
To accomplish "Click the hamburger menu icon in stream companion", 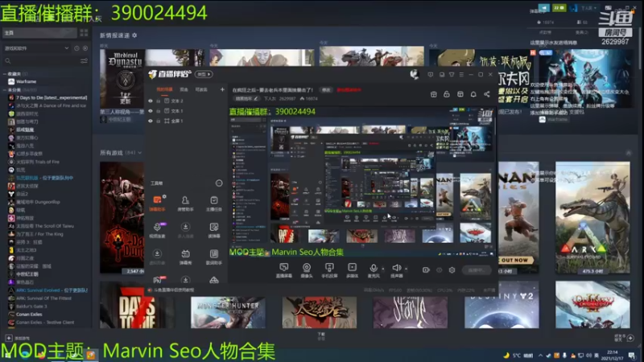I will (x=461, y=75).
